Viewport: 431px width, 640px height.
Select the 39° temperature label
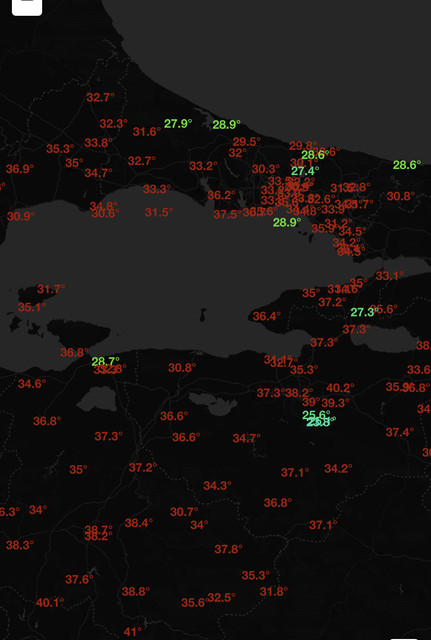311,402
